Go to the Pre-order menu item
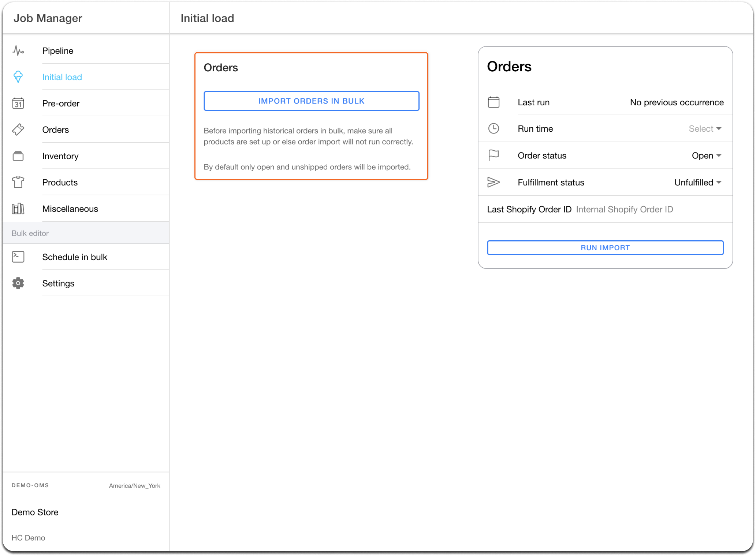Screen dimensions: 756x556 click(x=61, y=104)
